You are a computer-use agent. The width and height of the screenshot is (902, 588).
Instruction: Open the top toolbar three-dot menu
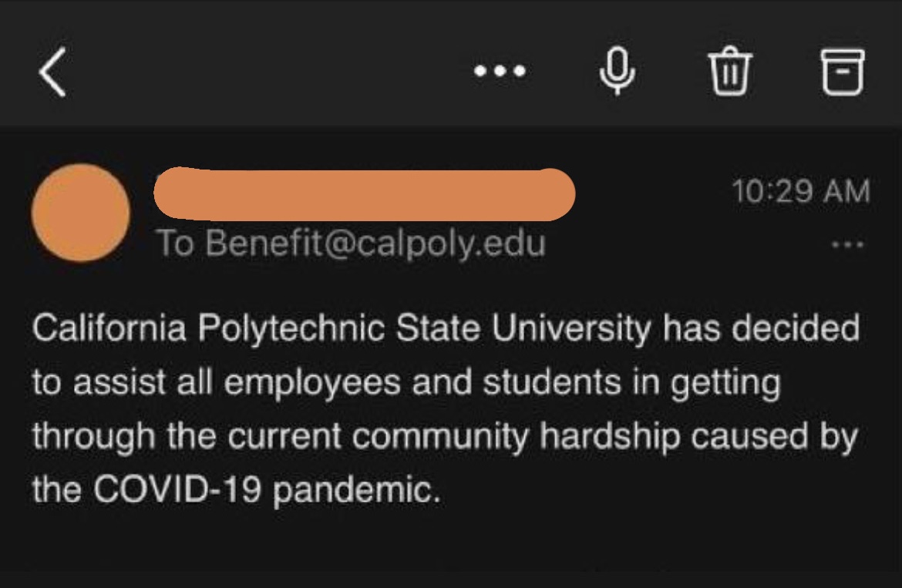point(500,72)
